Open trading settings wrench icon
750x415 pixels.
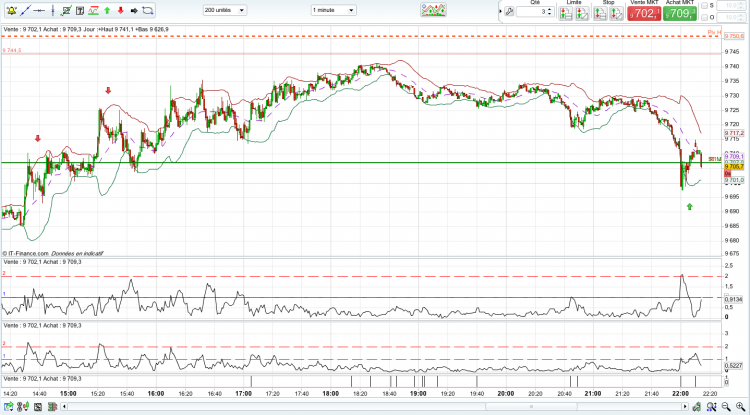pos(509,12)
